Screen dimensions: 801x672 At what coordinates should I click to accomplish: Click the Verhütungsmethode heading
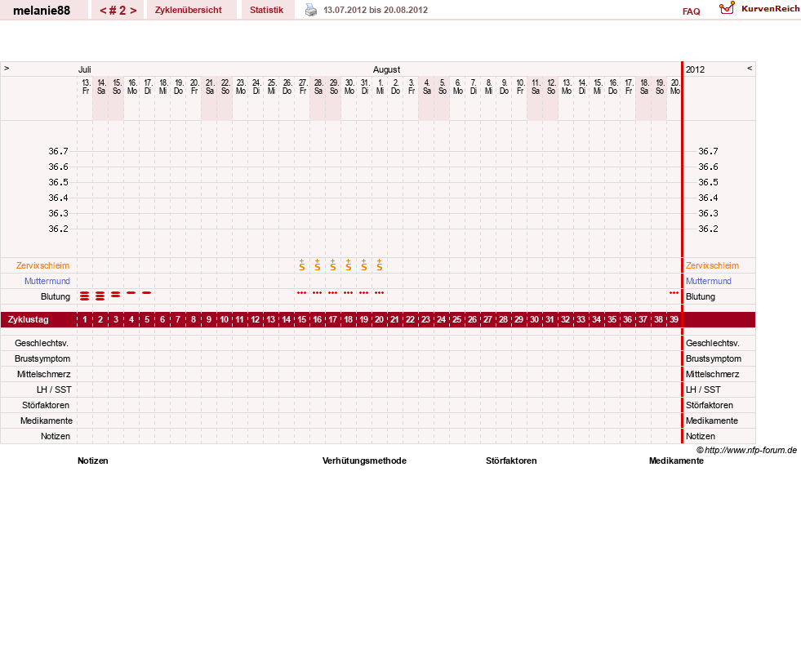click(364, 461)
